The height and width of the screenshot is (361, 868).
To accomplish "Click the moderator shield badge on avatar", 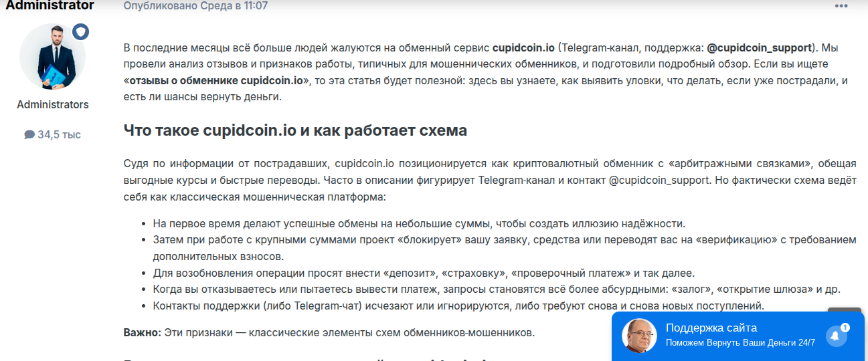I will pos(81,32).
